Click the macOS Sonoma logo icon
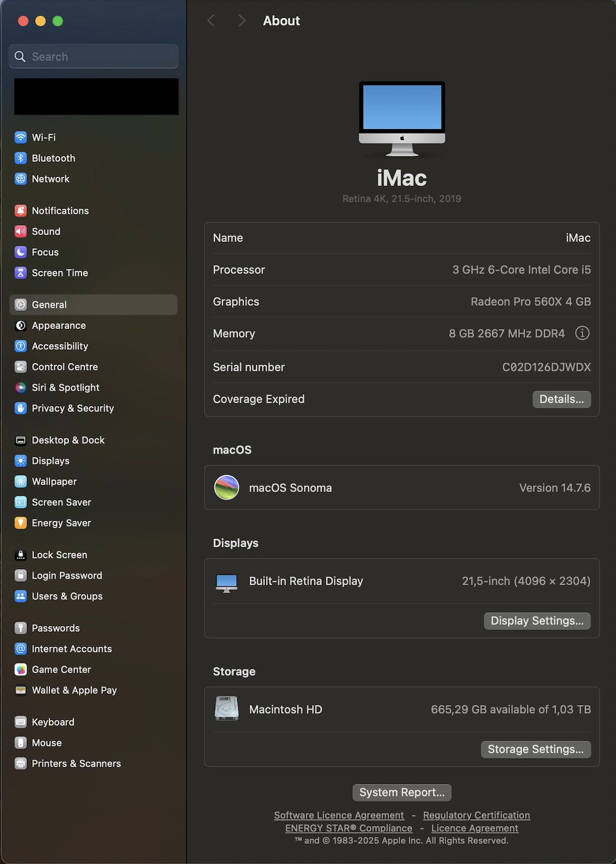Screen dimensions: 616x864 (227, 487)
